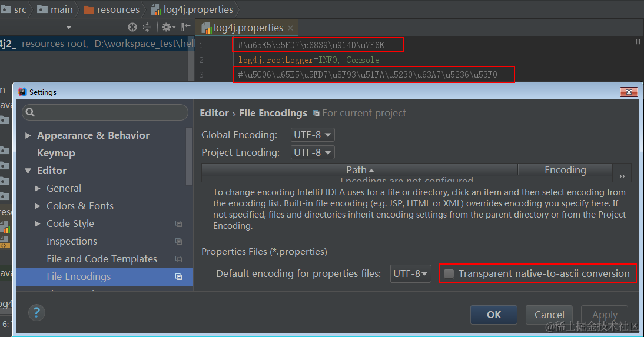This screenshot has width=644, height=337.
Task: Click the Cancel button
Action: click(549, 315)
